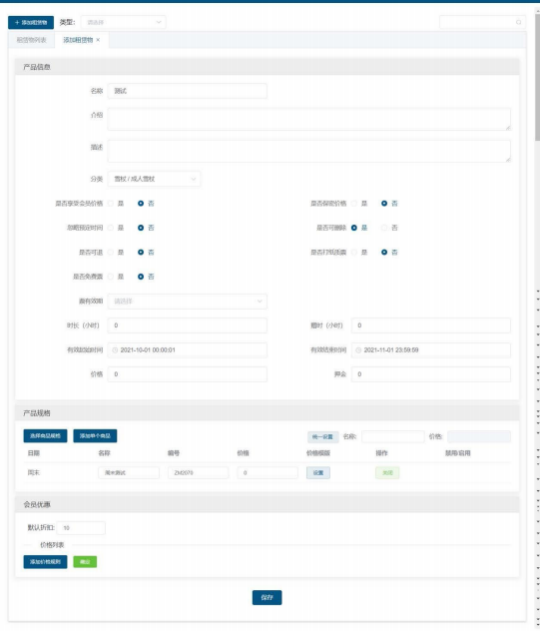Click the resize handle of the 介绍 textarea
This screenshot has width=541, height=631.
click(x=508, y=128)
